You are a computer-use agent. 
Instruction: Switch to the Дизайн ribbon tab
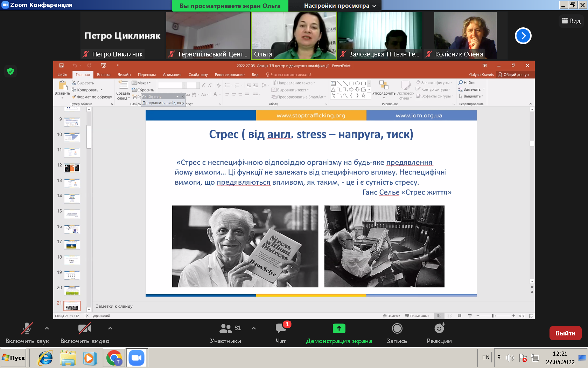[124, 75]
